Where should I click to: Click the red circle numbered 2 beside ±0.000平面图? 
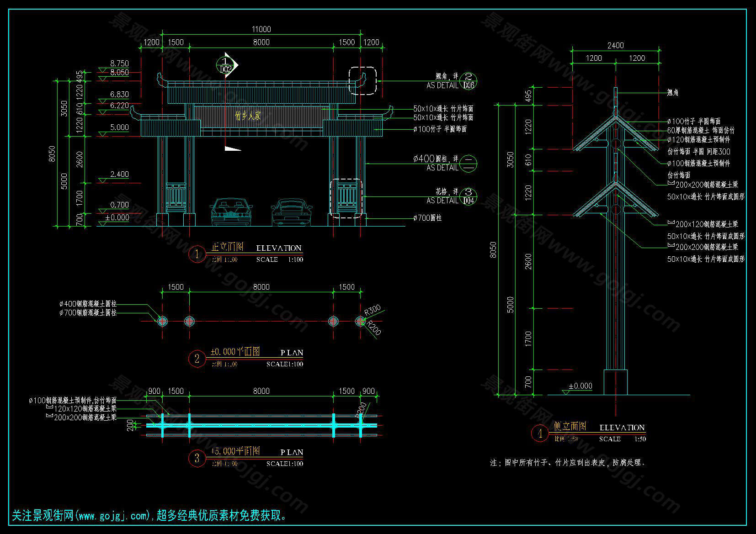coord(197,359)
